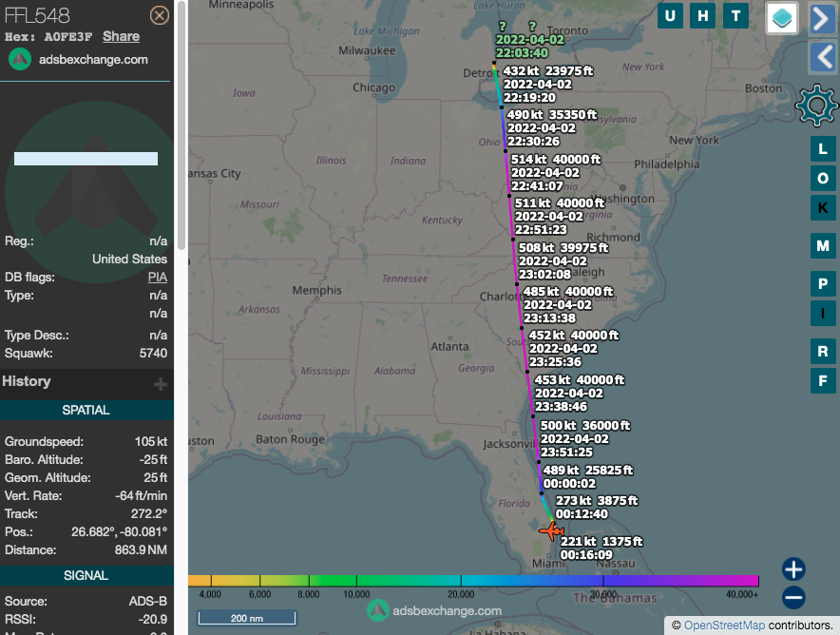Click the FFL548 callsign title

click(x=37, y=15)
